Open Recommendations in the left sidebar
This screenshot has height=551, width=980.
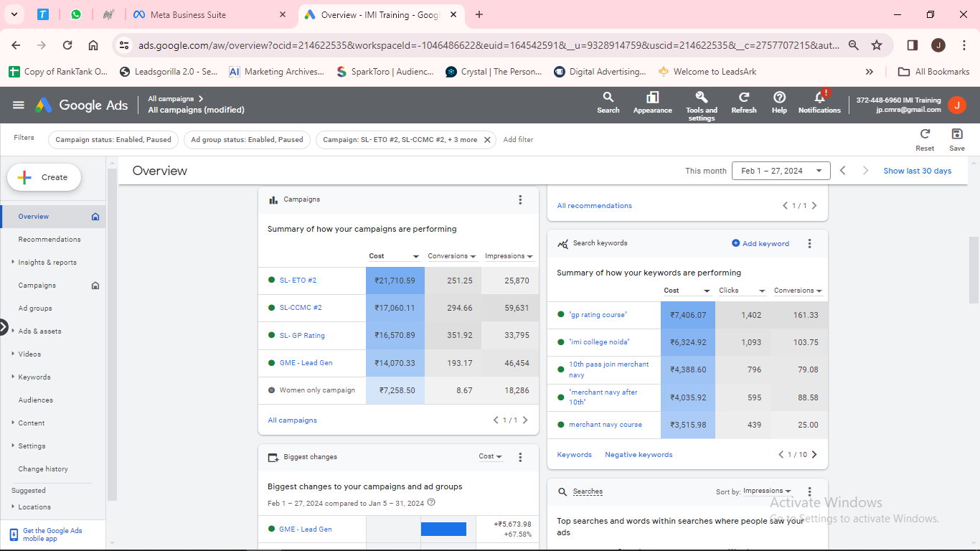(x=50, y=240)
